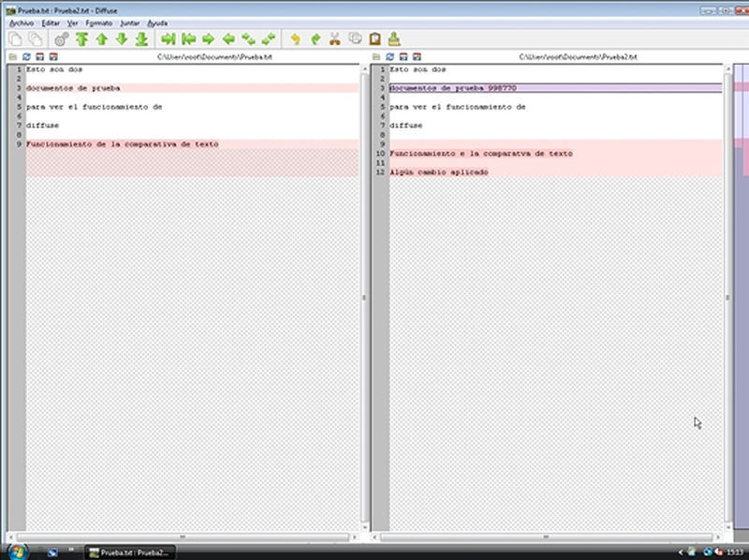Open a file in the Prueba2.txt pane
The width and height of the screenshot is (749, 560).
pyautogui.click(x=376, y=57)
